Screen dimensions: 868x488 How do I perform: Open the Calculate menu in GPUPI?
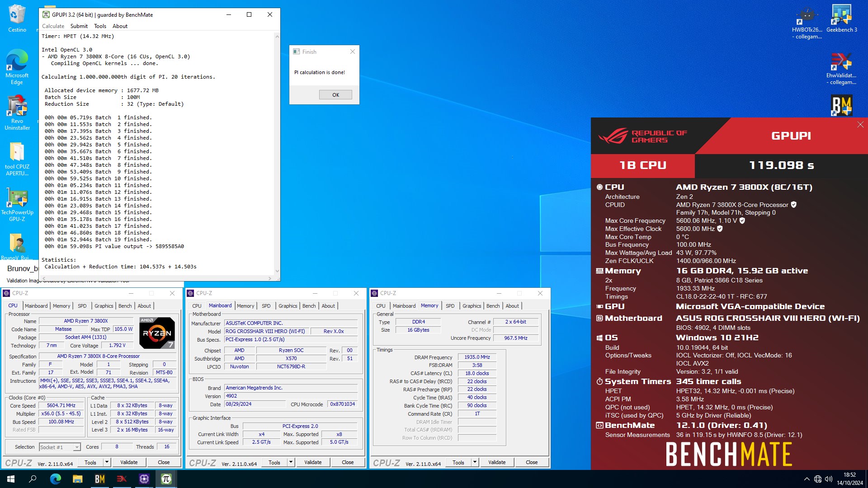pos(53,26)
